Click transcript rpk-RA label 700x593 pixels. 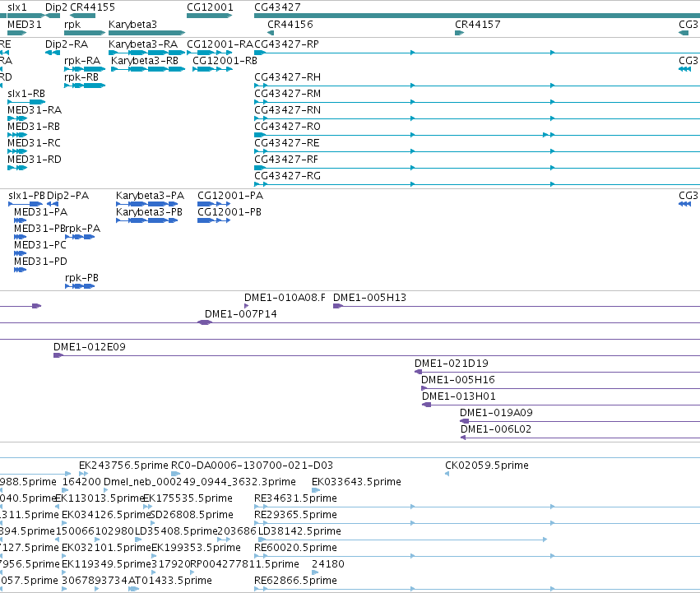82,61
